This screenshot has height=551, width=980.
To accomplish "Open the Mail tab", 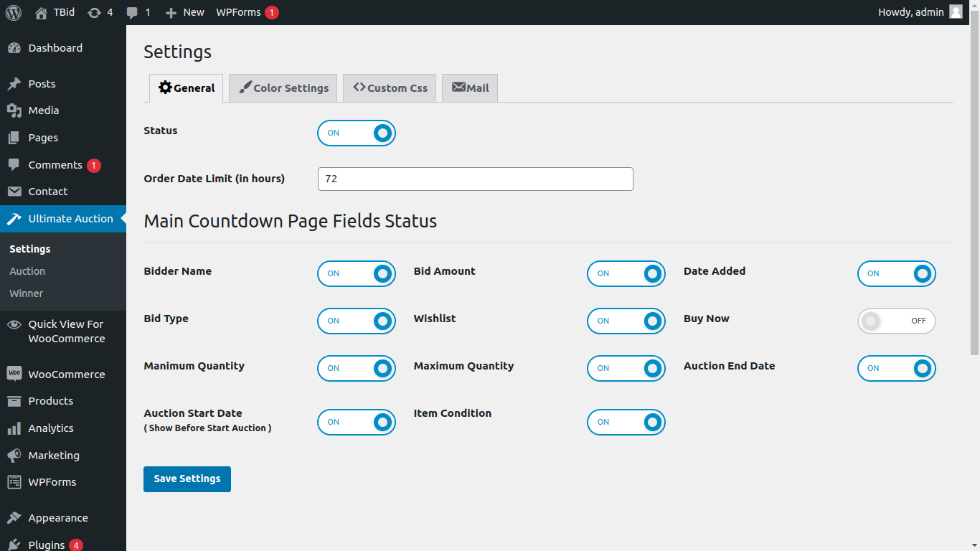I will [470, 88].
